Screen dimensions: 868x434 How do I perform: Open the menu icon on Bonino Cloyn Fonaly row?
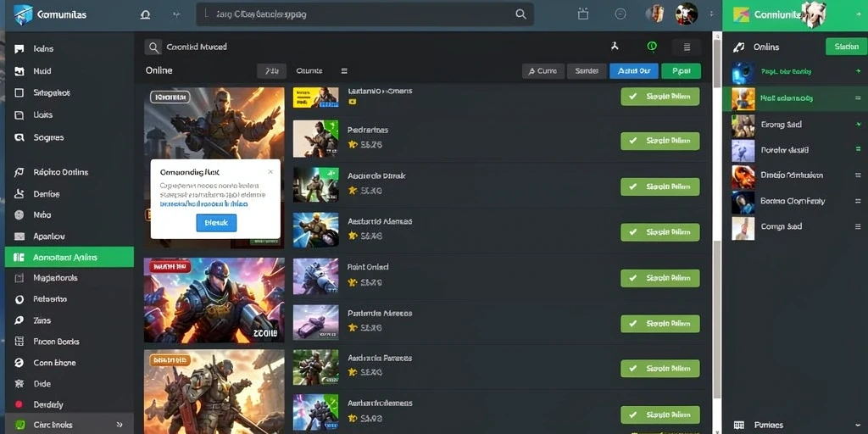[x=858, y=201]
